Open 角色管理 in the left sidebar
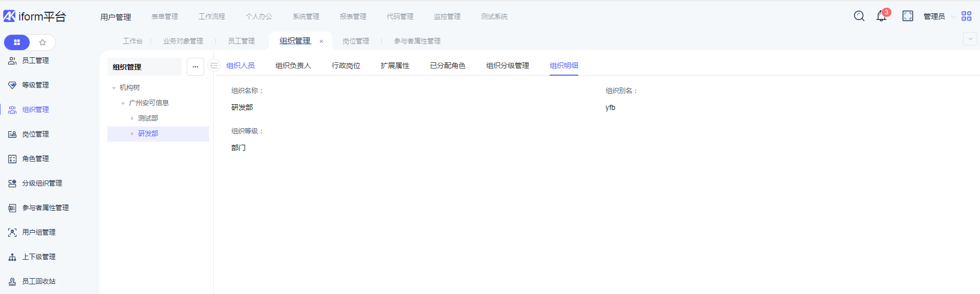Screen dimensions: 980x294 coord(35,159)
